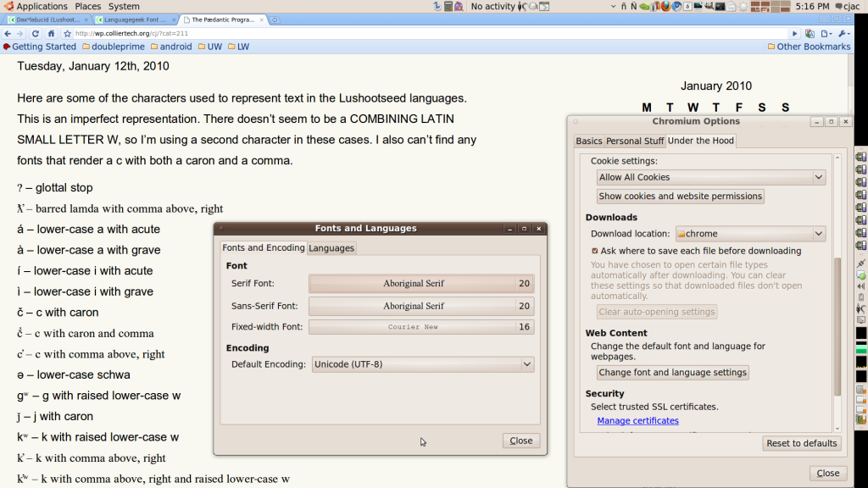This screenshot has width=868, height=488.
Task: Go to the home page
Action: tap(52, 33)
